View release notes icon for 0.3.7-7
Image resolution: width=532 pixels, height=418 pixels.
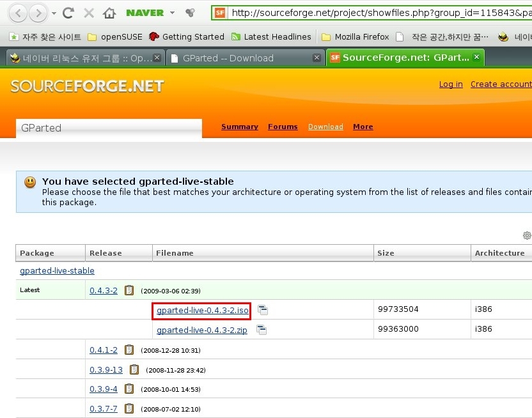click(x=129, y=408)
